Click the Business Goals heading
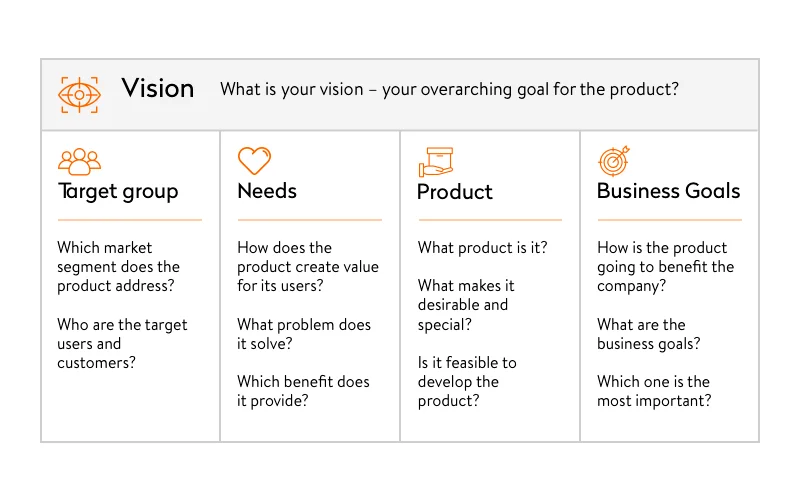800x500 pixels. (x=668, y=191)
